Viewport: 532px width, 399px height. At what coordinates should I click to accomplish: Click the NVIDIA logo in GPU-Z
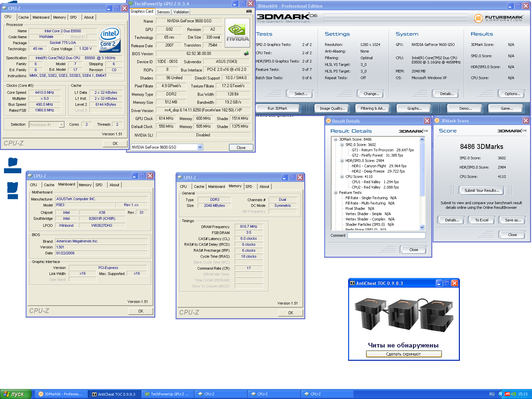pos(237,33)
